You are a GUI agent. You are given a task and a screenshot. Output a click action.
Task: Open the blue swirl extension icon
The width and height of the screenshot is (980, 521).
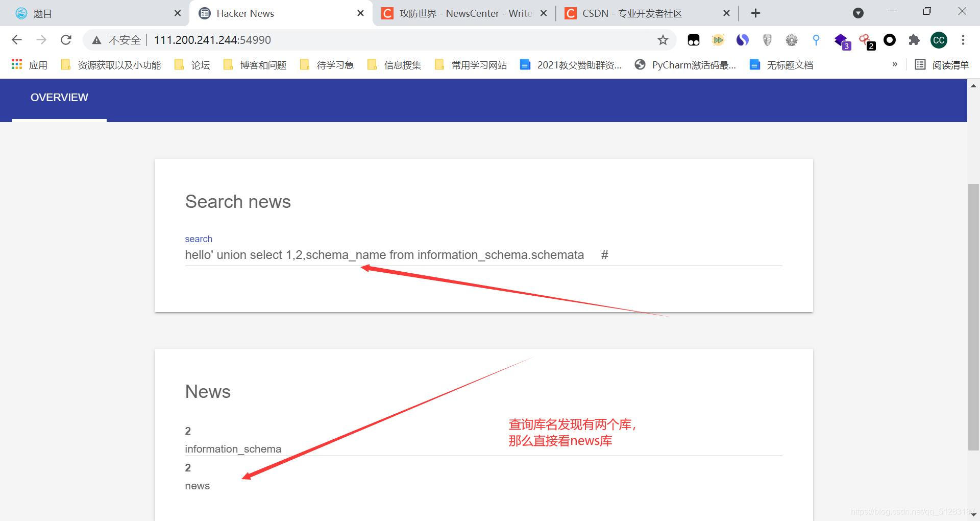pyautogui.click(x=742, y=40)
